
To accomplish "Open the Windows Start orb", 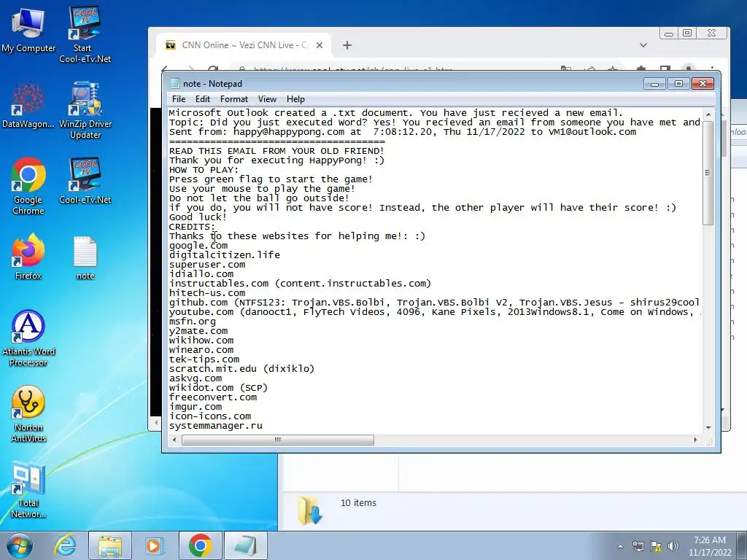I will [20, 545].
